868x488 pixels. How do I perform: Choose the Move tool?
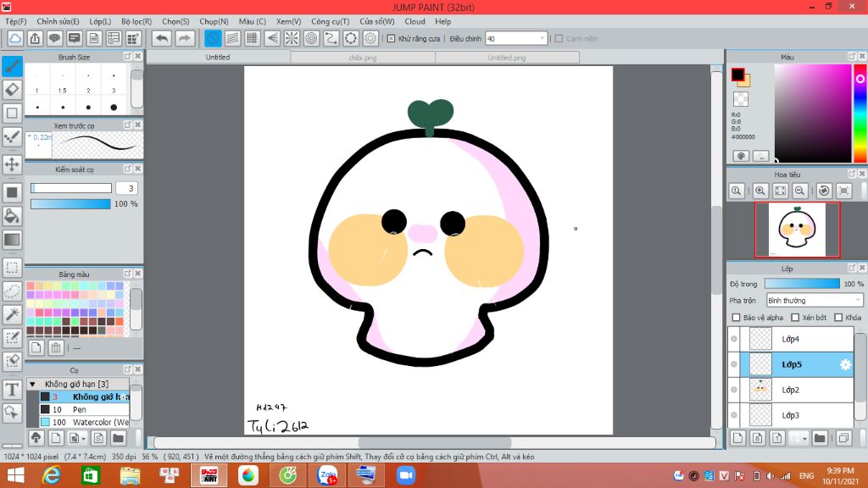point(12,164)
